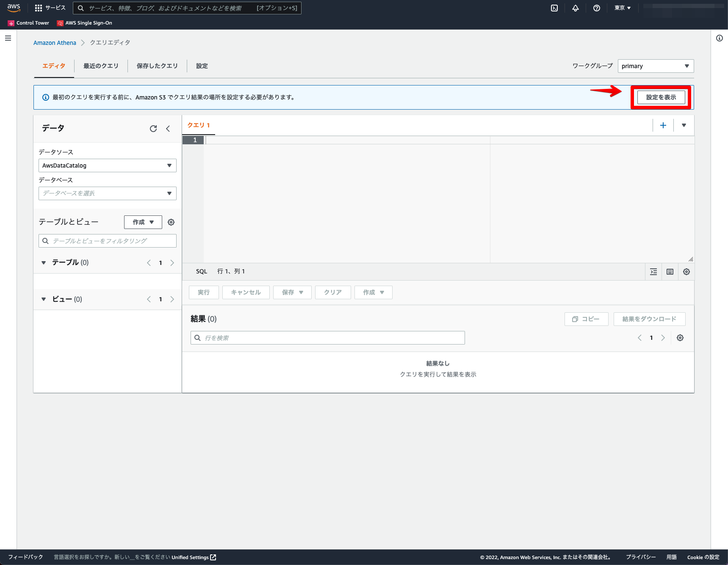Open Cookie の設定 footer link
The image size is (728, 565).
tap(703, 557)
